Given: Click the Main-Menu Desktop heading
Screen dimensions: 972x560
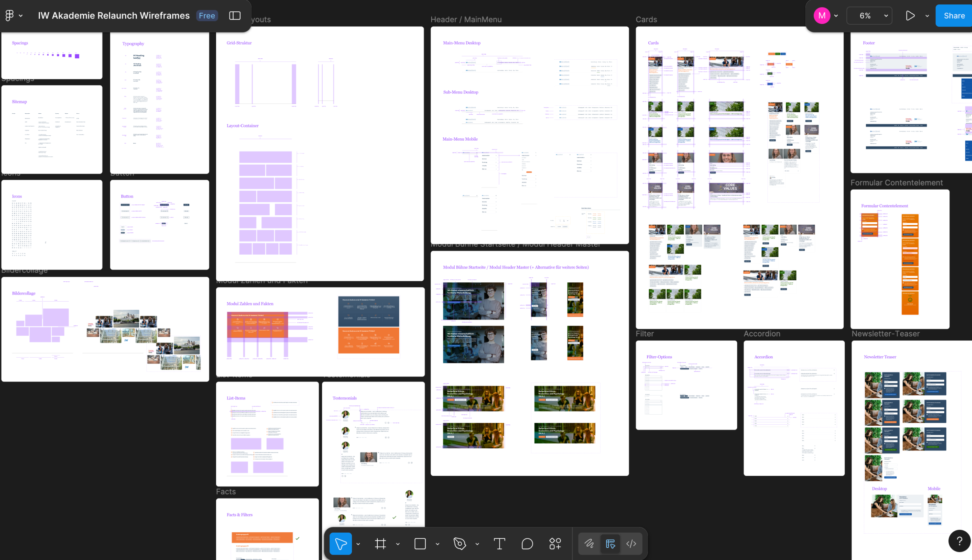Looking at the screenshot, I should [461, 43].
